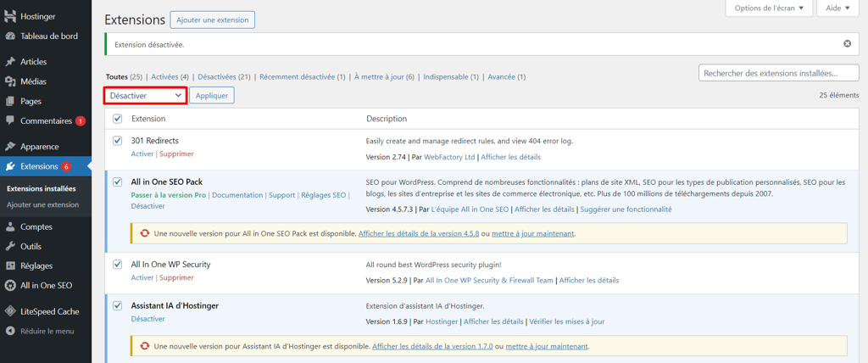The height and width of the screenshot is (363, 868).
Task: Open Ajouter une extension sidebar submenu item
Action: [x=42, y=204]
